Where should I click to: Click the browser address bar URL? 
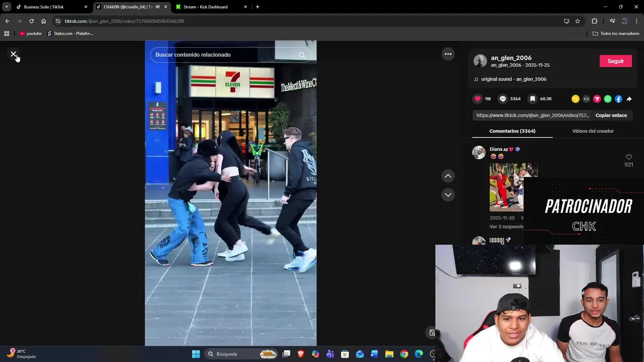(x=124, y=21)
